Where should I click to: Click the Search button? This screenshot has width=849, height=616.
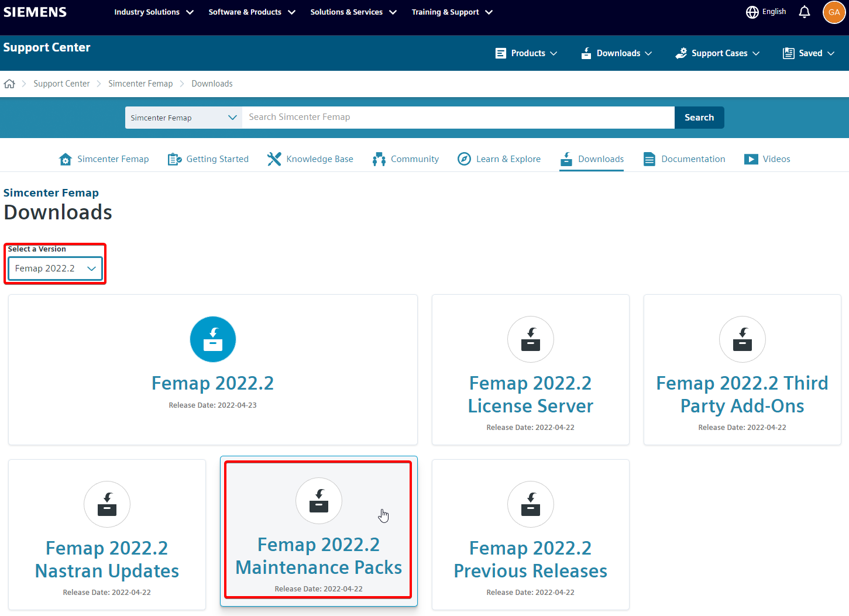(x=699, y=118)
